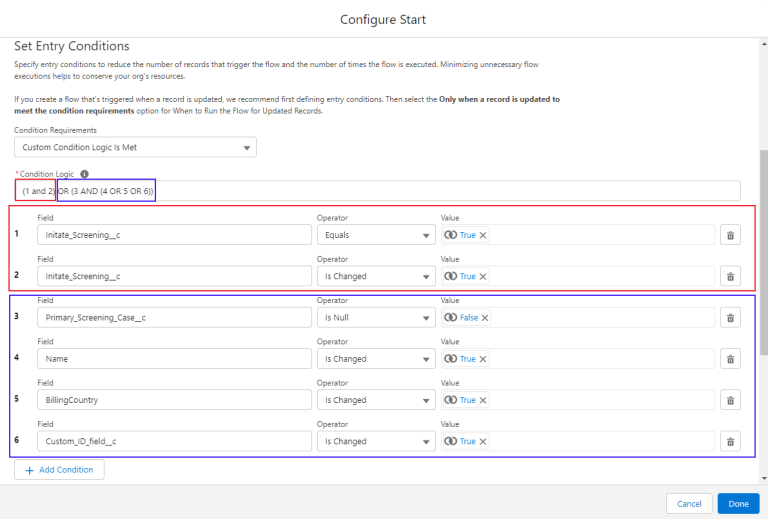
Task: Delete condition 2 with its trash icon
Action: coord(730,276)
